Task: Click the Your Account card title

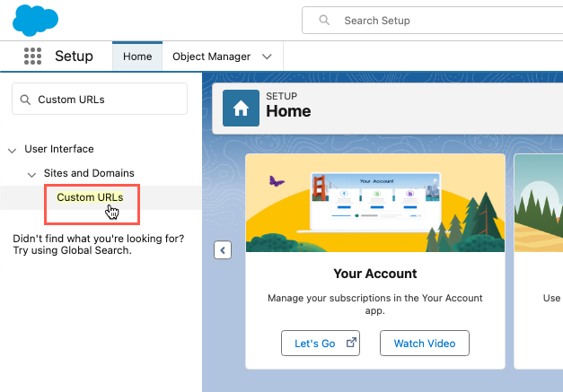Action: 374,274
